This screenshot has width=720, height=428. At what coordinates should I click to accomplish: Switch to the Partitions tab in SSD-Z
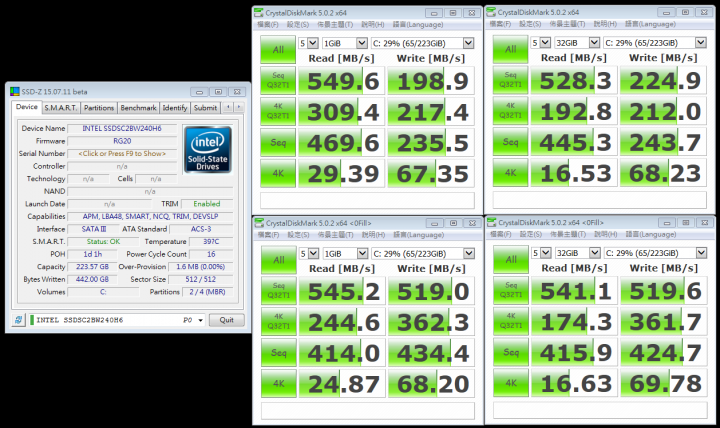(99, 107)
